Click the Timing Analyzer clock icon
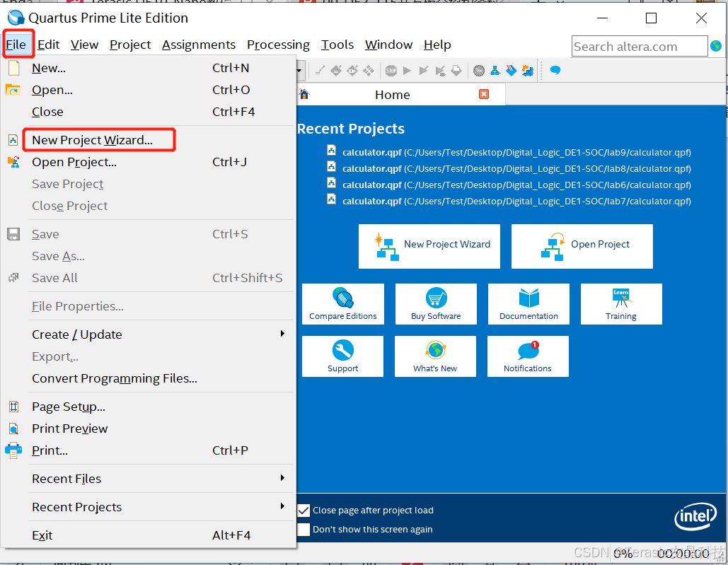 (x=479, y=71)
